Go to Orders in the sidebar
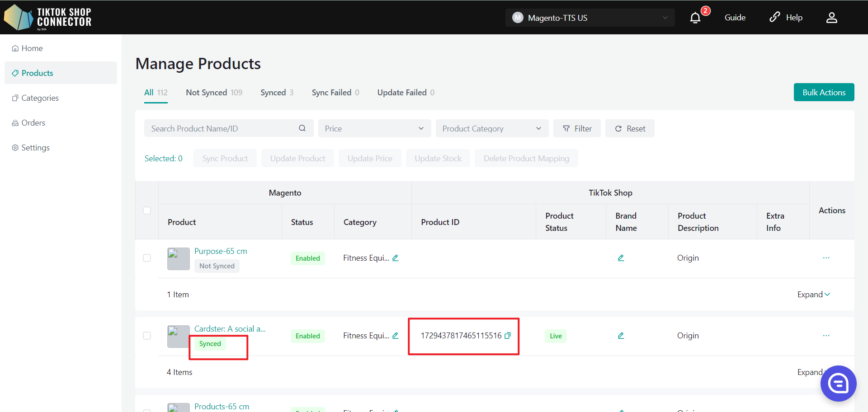This screenshot has width=868, height=412. pos(33,123)
